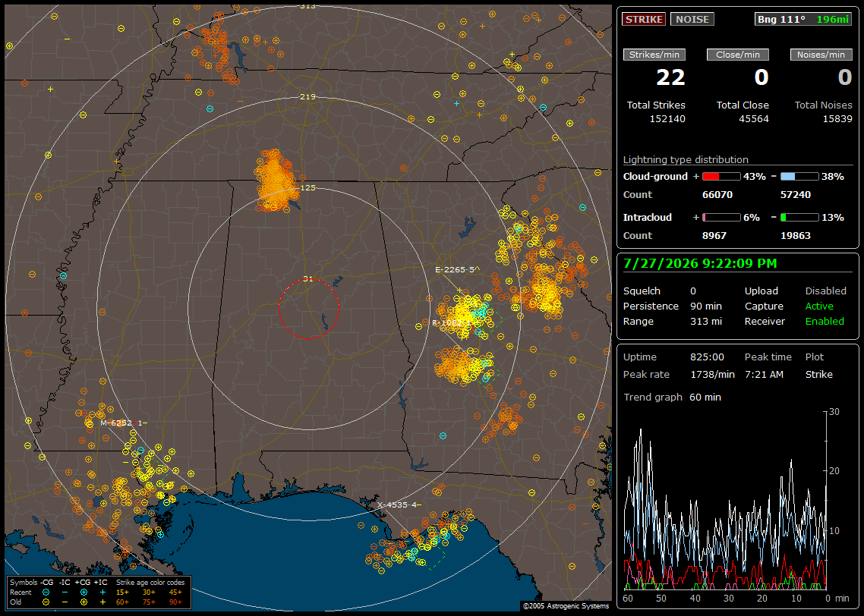Click the Close/min header

[738, 55]
